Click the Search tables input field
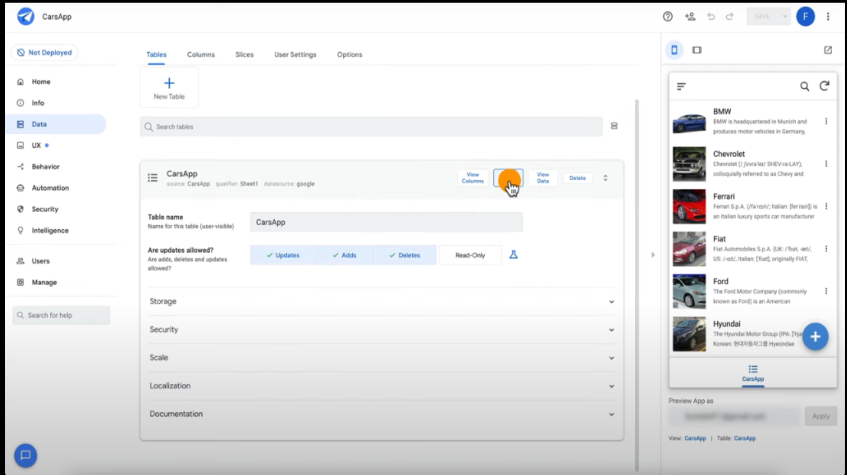This screenshot has width=847, height=475. click(x=372, y=127)
